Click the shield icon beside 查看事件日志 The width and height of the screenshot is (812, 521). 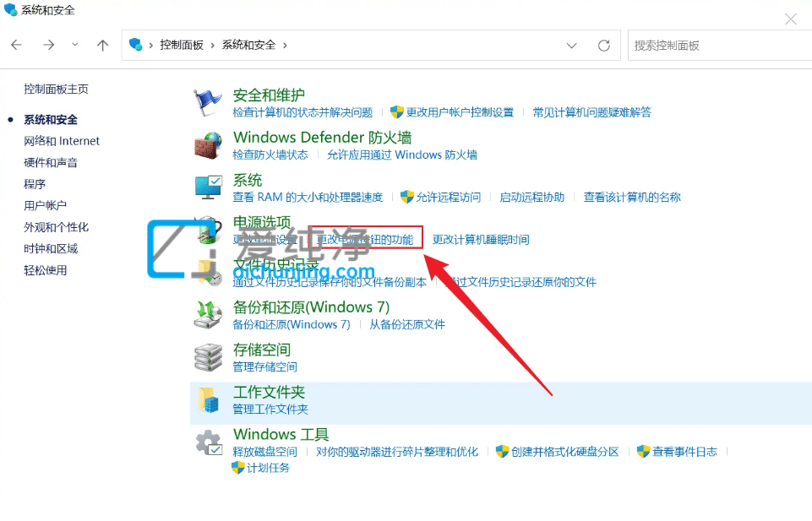tap(643, 451)
